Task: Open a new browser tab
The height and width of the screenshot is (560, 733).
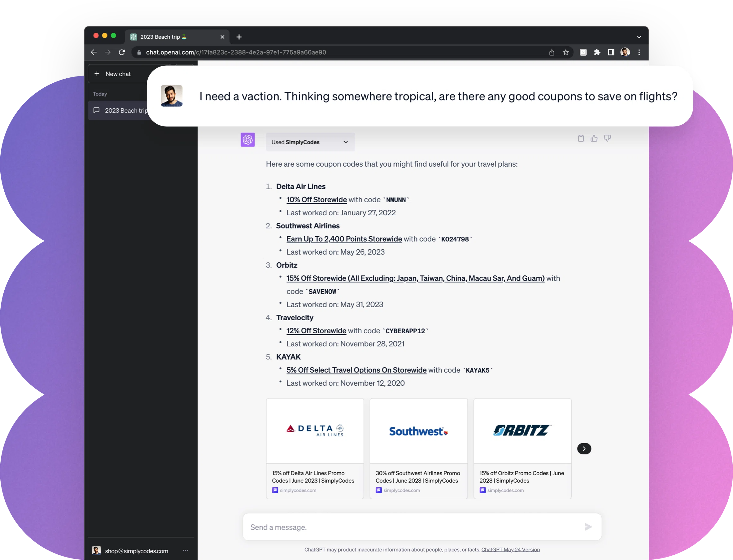Action: coord(239,37)
